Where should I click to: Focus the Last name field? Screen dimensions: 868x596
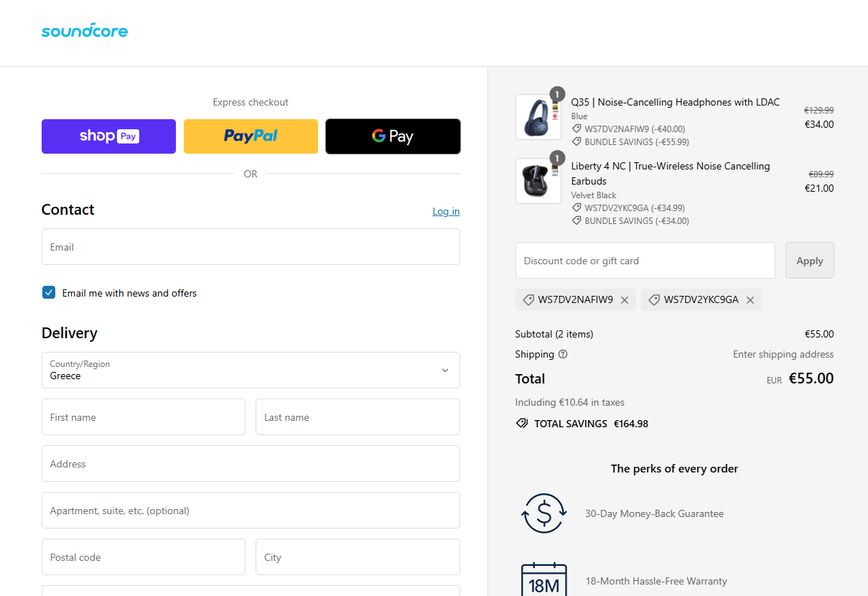tap(358, 416)
